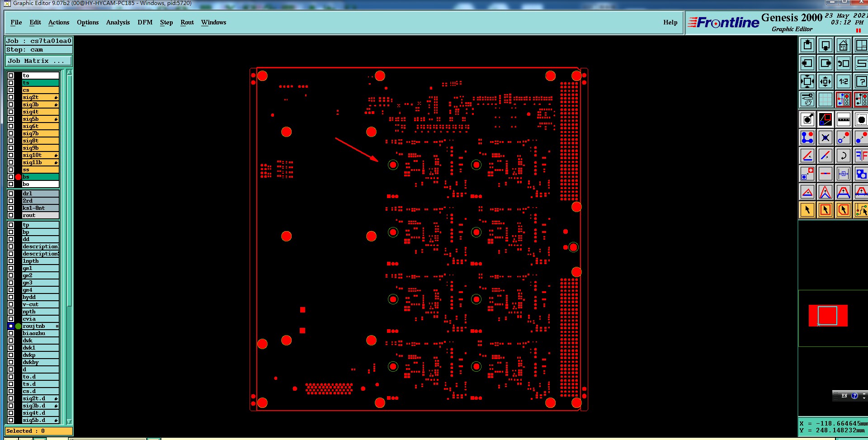This screenshot has height=440, width=868.
Task: Toggle checkbox for the sig2t layer
Action: (x=11, y=97)
